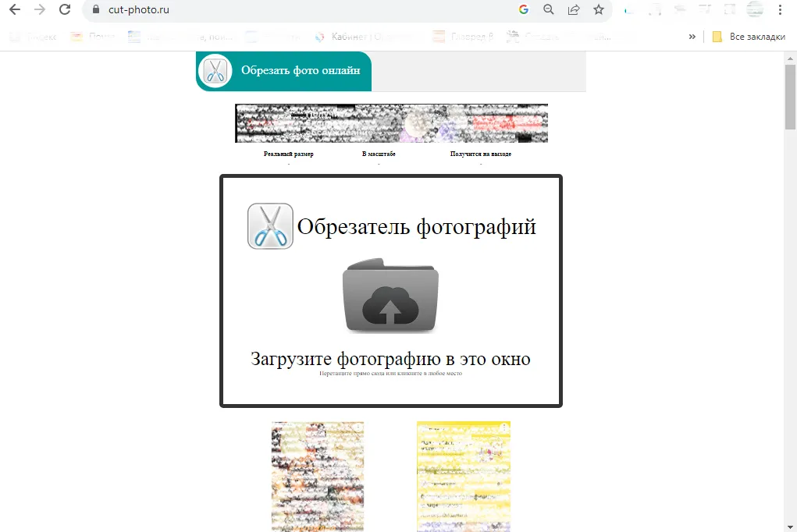
Task: Click the scissors logo on the teal header
Action: [x=215, y=70]
